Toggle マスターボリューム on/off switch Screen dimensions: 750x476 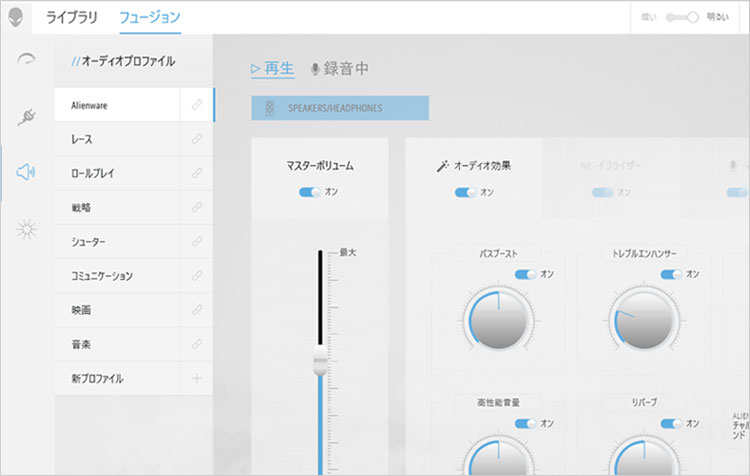(310, 192)
